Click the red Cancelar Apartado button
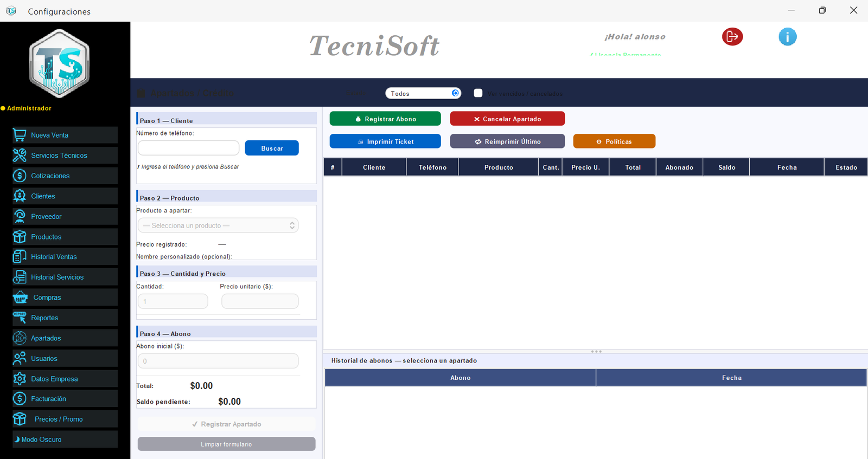868x459 pixels. pos(507,119)
